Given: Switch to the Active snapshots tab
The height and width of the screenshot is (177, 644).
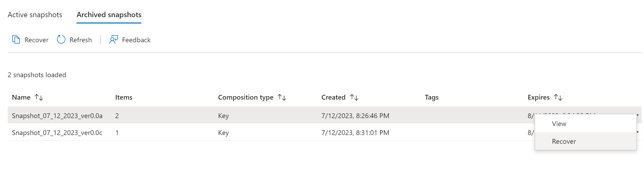Looking at the screenshot, I should (x=35, y=15).
